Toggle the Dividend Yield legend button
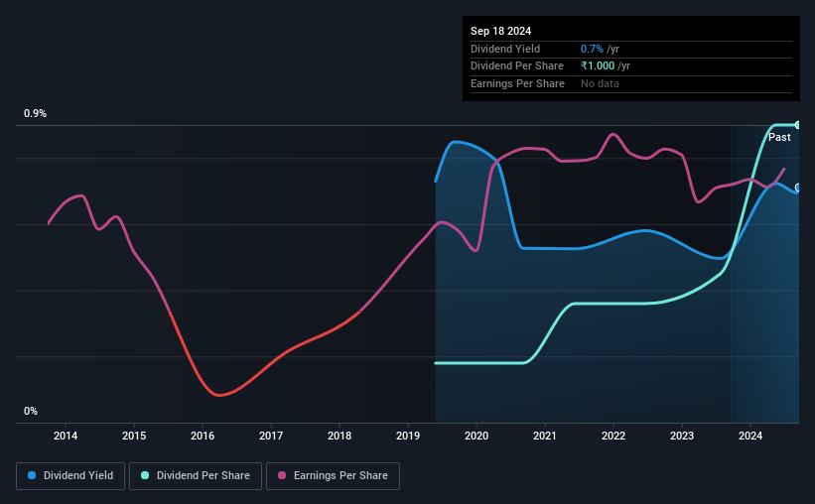815x504 pixels. click(70, 476)
